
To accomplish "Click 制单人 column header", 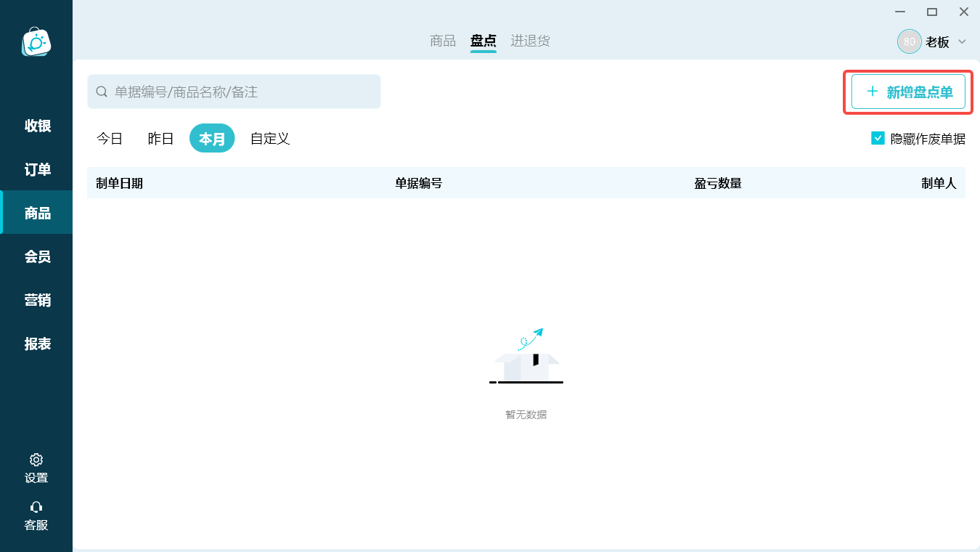I will (x=939, y=183).
